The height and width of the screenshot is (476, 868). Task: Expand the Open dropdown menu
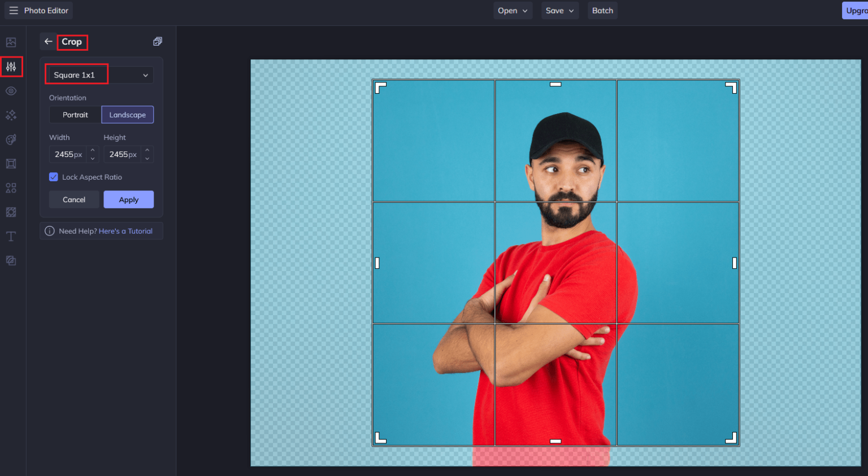[x=512, y=11]
